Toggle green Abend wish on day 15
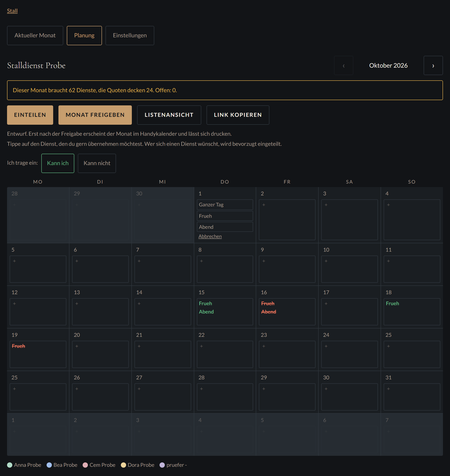450x476 pixels. [x=206, y=312]
